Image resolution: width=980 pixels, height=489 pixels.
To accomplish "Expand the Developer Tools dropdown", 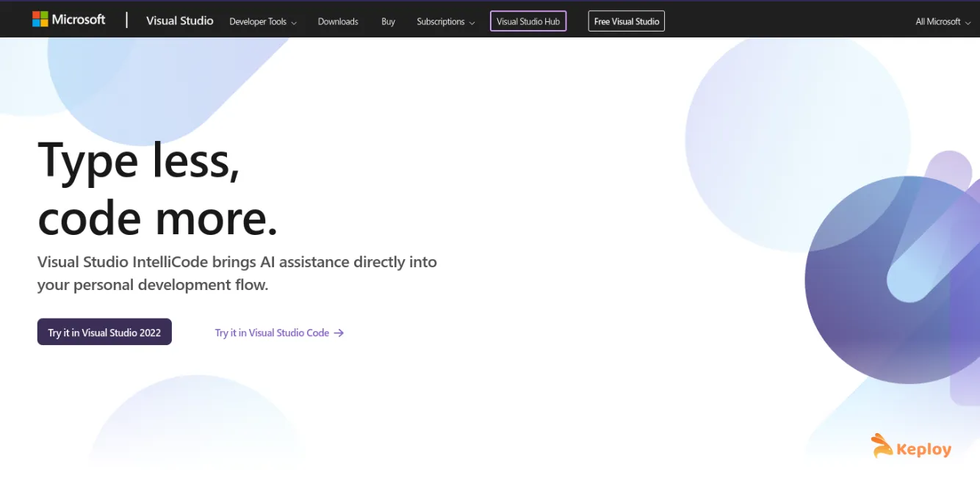I will coord(263,22).
